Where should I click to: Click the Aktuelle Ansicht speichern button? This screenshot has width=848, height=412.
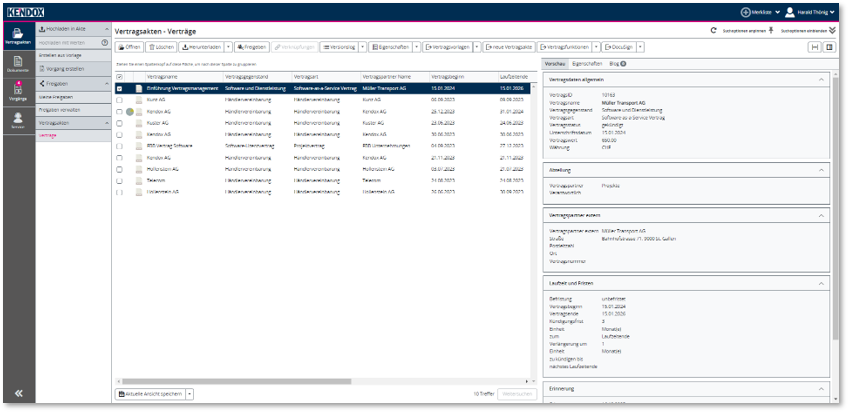[149, 394]
